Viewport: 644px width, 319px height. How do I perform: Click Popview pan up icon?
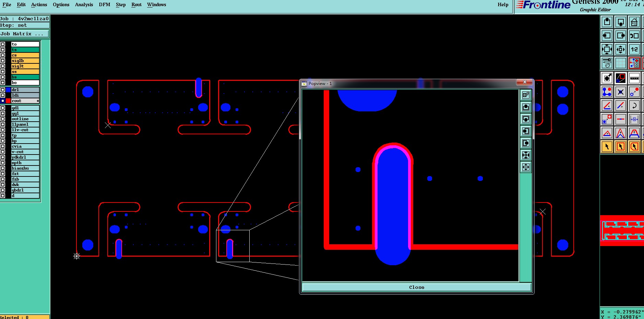click(526, 107)
